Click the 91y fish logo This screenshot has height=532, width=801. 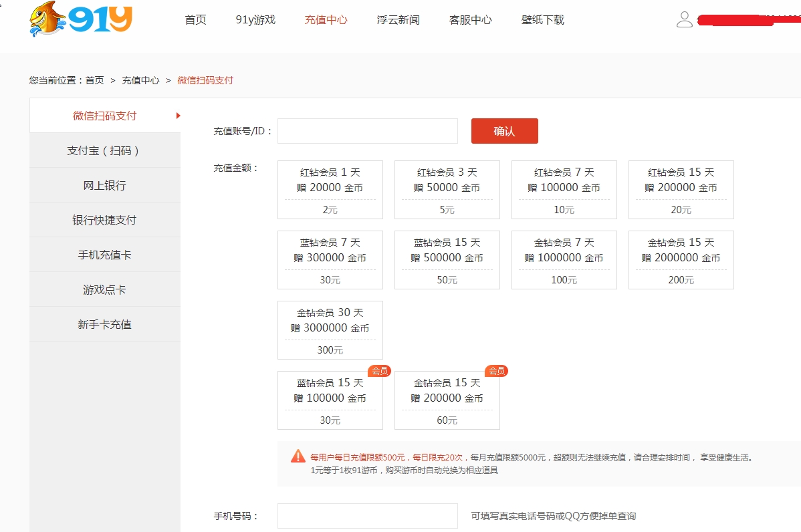click(x=81, y=20)
